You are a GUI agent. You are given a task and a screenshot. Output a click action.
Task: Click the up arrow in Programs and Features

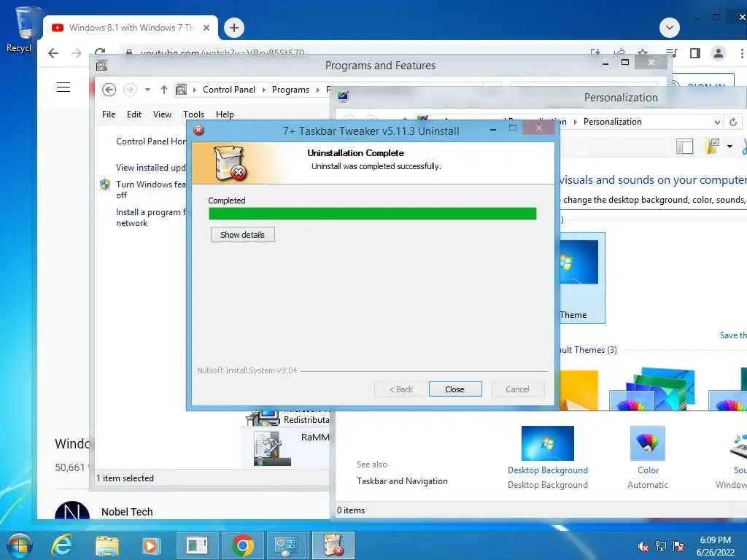pyautogui.click(x=164, y=90)
